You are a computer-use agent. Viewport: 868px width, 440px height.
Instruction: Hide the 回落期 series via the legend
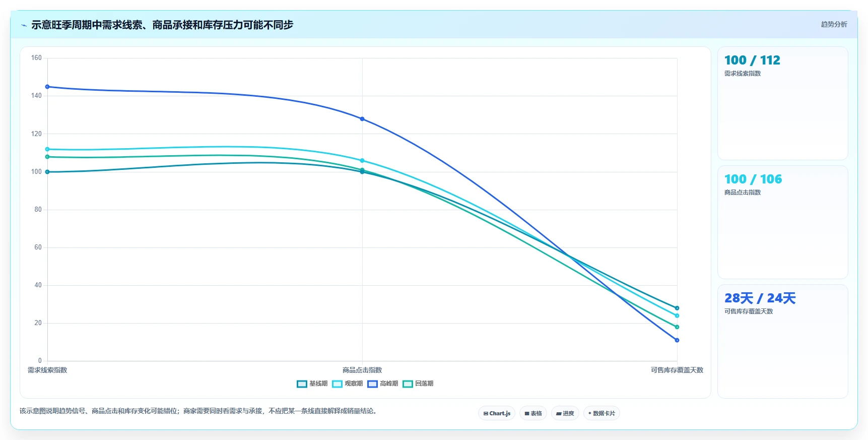coord(418,384)
